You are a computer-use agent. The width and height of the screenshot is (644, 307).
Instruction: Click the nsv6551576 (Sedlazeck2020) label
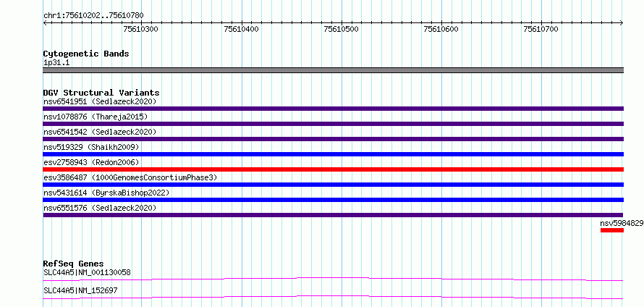tap(100, 208)
